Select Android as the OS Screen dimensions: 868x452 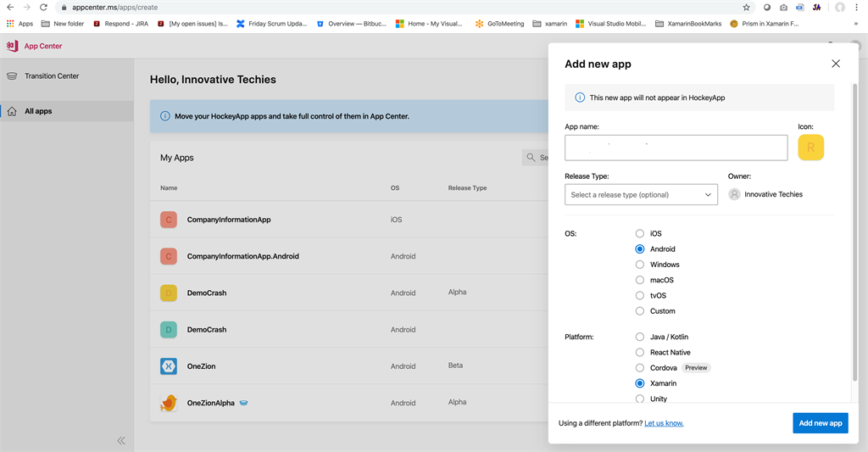tap(639, 249)
